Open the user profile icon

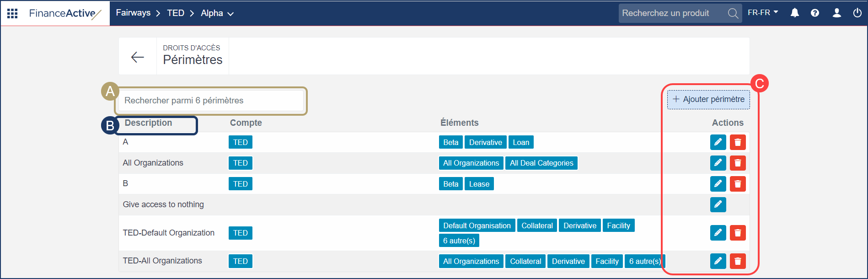pos(837,13)
